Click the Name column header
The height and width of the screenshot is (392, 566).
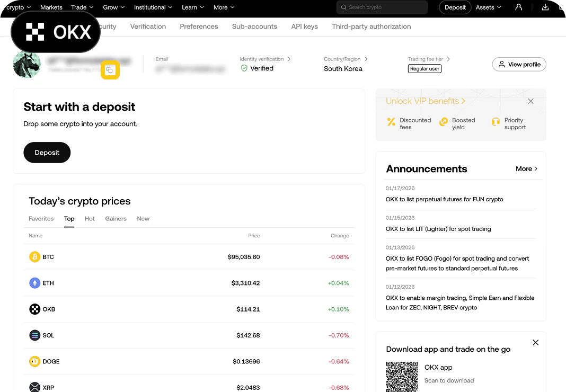(x=36, y=236)
